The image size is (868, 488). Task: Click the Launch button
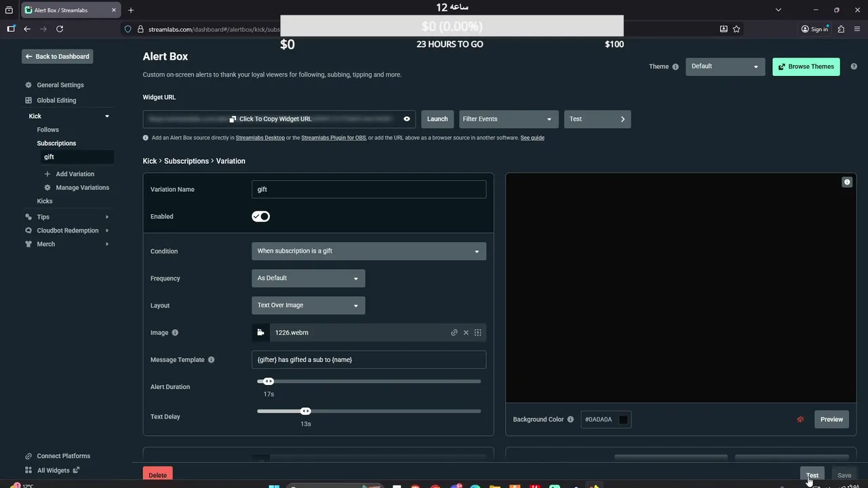437,119
